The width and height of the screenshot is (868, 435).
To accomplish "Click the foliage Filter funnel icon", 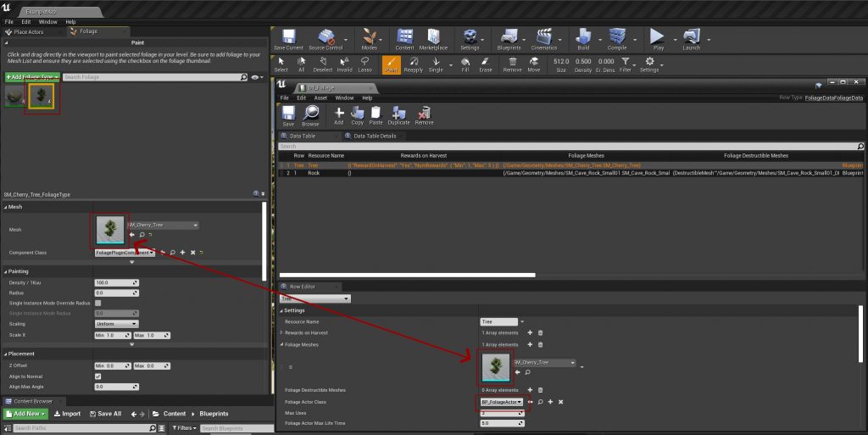I will (625, 64).
